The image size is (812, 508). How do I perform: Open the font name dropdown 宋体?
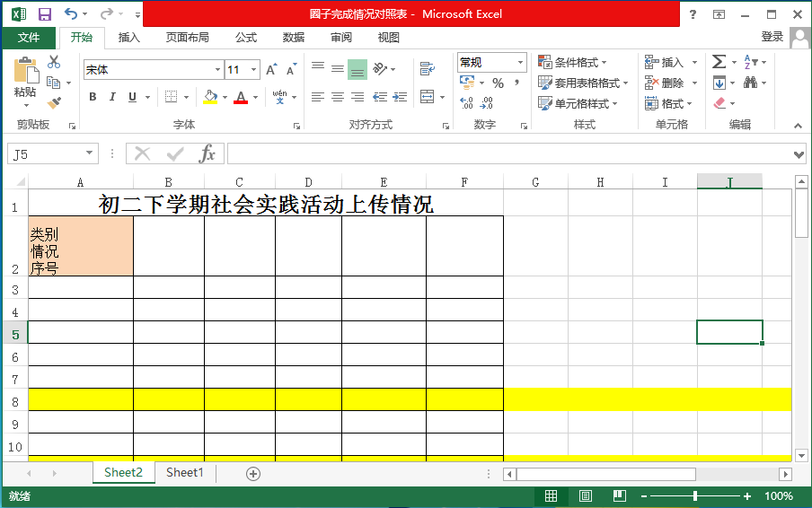coord(217,70)
